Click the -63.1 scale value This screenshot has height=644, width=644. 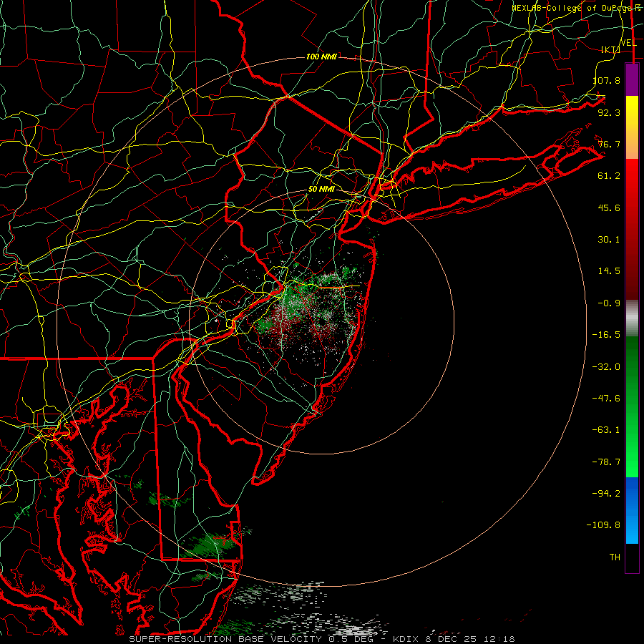607,430
